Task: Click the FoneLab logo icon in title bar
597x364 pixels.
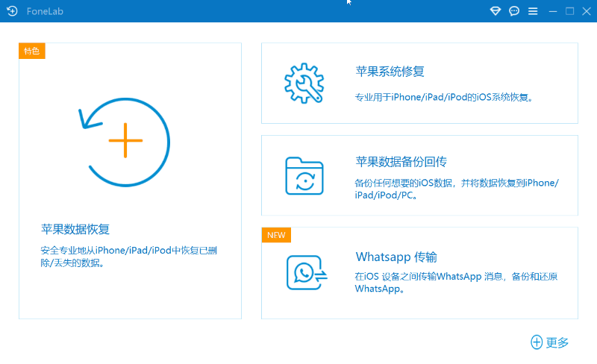Action: (x=12, y=11)
